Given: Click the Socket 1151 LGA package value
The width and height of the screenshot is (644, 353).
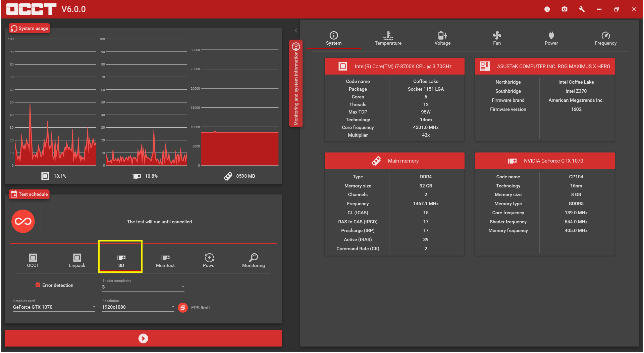Looking at the screenshot, I should (426, 89).
